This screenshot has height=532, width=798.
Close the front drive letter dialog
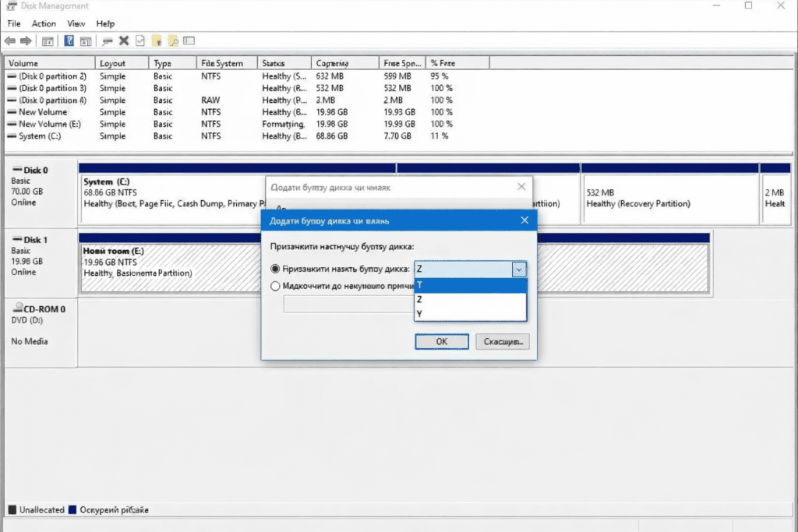coord(524,220)
